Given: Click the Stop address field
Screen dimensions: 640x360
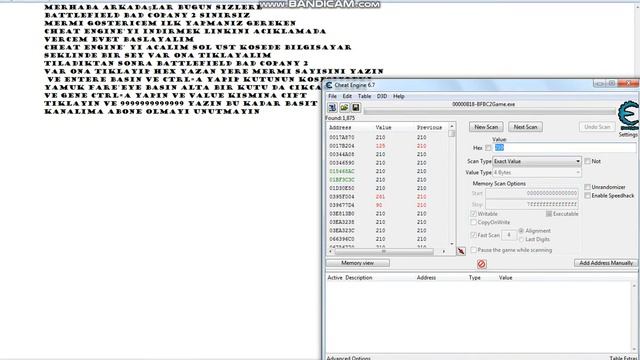Looking at the screenshot, I should click(x=531, y=204).
